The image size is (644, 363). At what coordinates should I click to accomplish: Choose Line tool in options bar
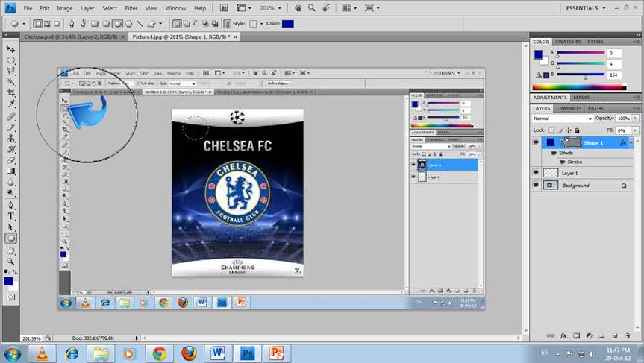coord(140,24)
